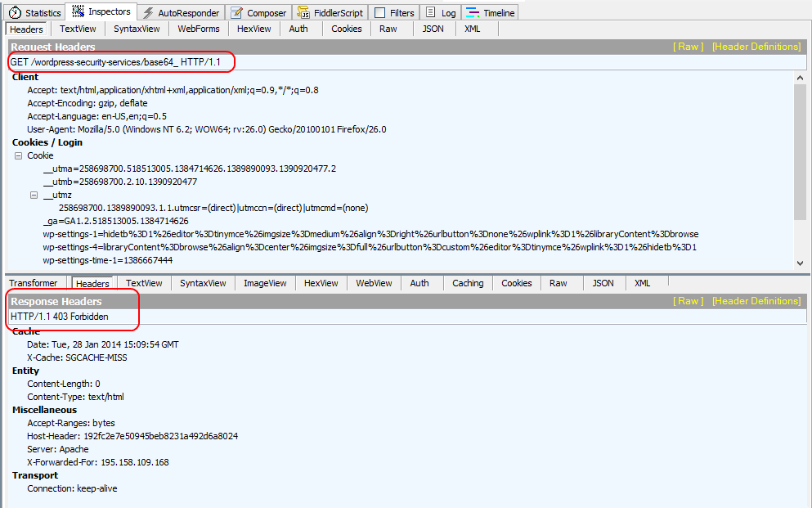Select request HexView tab

click(x=253, y=29)
